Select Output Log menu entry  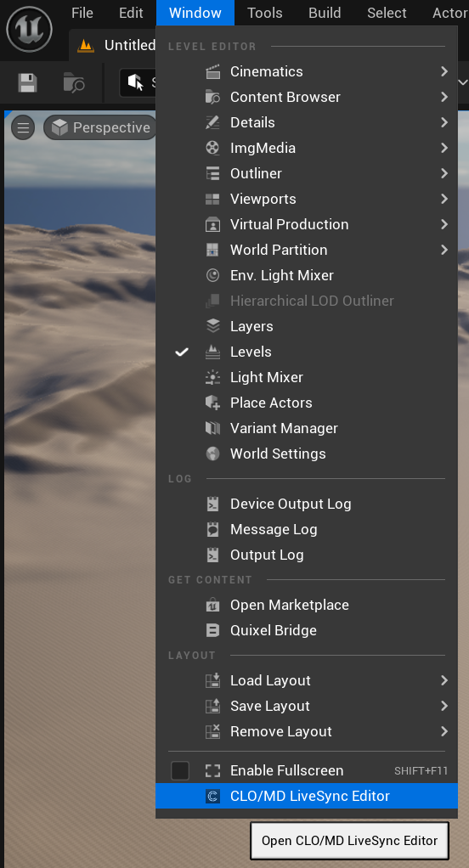tap(307, 555)
